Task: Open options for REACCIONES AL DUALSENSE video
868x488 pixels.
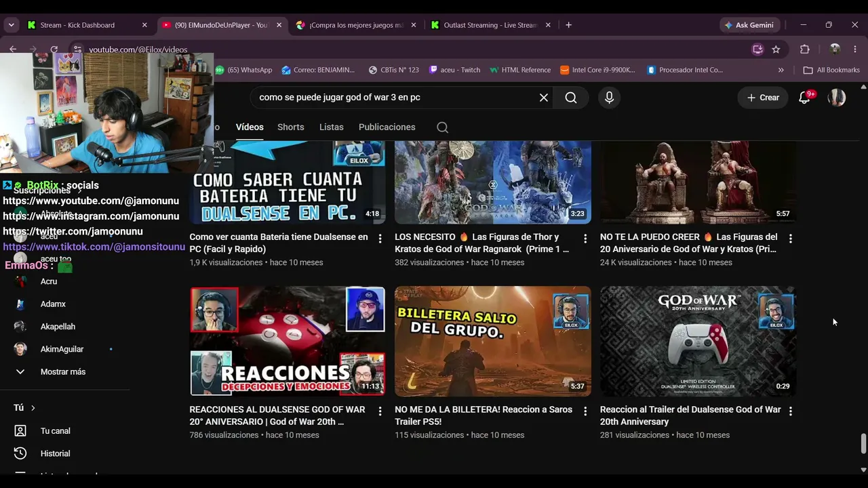Action: (380, 411)
